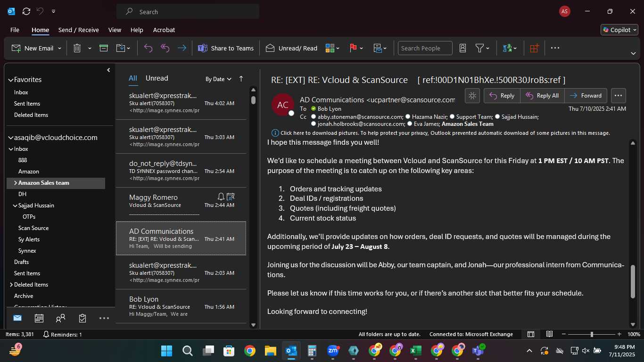The width and height of the screenshot is (644, 362).
Task: Click the zoom in plus button
Action: (x=619, y=334)
